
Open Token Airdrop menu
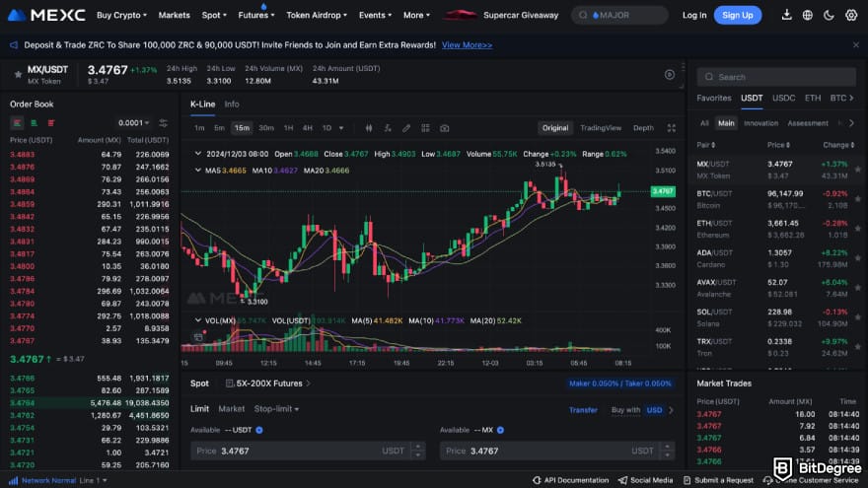pyautogui.click(x=317, y=15)
